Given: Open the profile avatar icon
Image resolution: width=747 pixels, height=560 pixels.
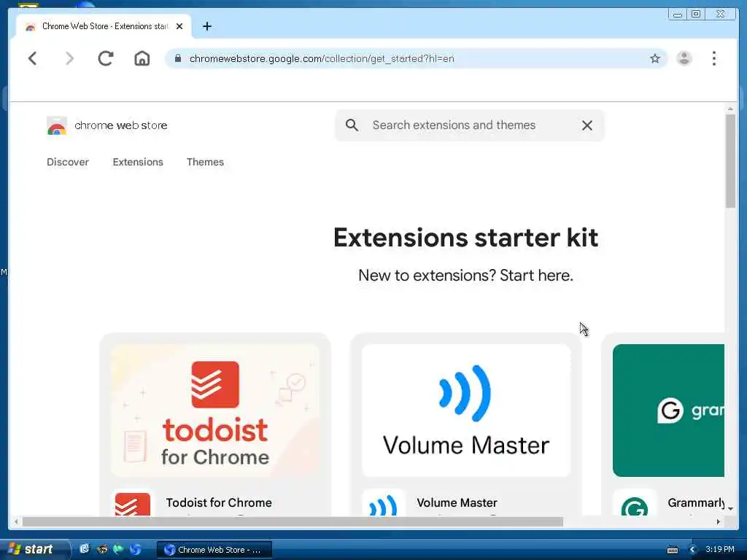Looking at the screenshot, I should pyautogui.click(x=684, y=58).
